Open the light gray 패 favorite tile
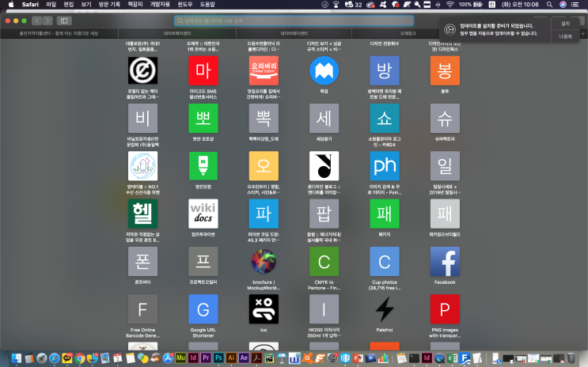The height and width of the screenshot is (367, 588). [x=445, y=214]
